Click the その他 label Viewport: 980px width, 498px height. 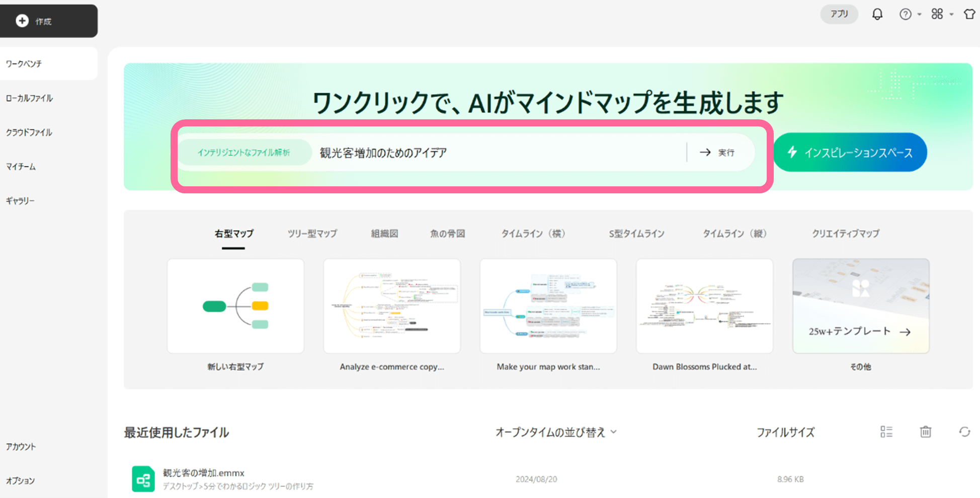[861, 367]
